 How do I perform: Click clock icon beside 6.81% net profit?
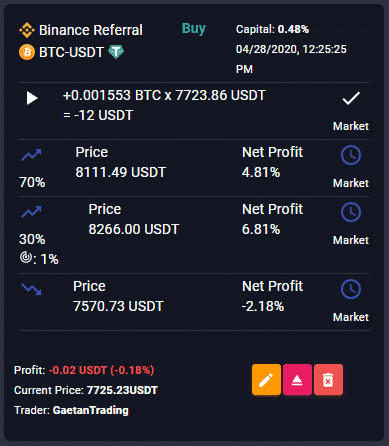coord(351,212)
